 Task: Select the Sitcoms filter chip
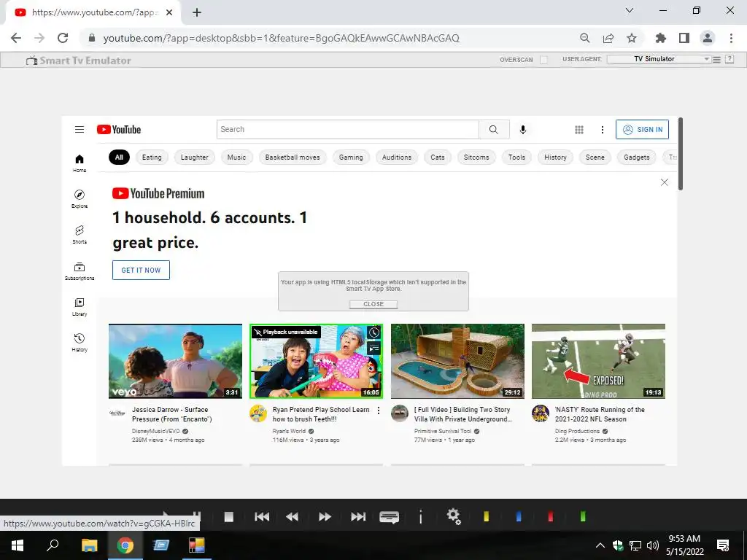point(476,157)
